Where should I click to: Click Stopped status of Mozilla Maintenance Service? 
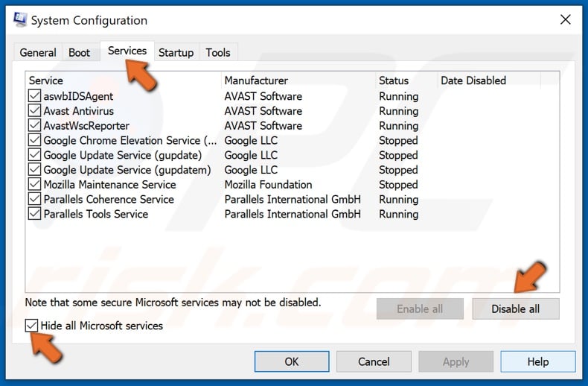(398, 184)
